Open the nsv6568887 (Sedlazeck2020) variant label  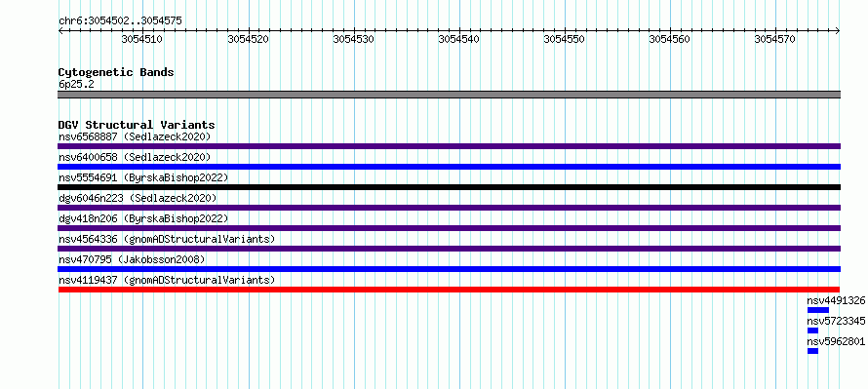135,136
